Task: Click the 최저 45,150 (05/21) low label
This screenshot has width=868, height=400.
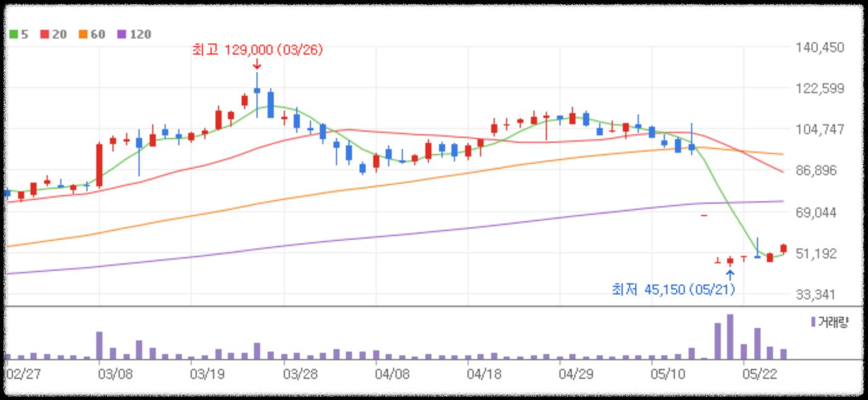Action: tap(674, 289)
